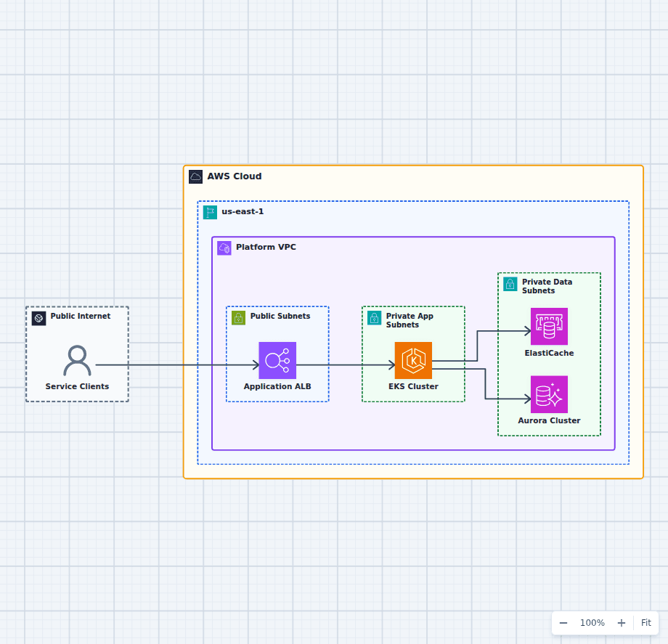Screen dimensions: 668x644
Task: Select the Application ALB load balancer icon
Action: pyautogui.click(x=277, y=360)
